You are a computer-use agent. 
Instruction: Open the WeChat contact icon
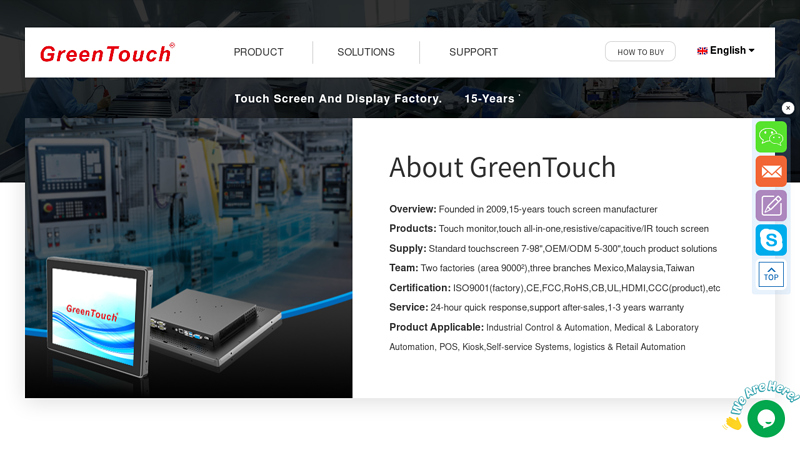click(x=771, y=137)
